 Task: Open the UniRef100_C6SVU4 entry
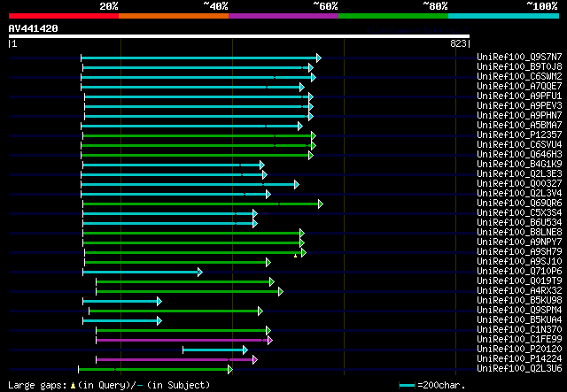(519, 145)
